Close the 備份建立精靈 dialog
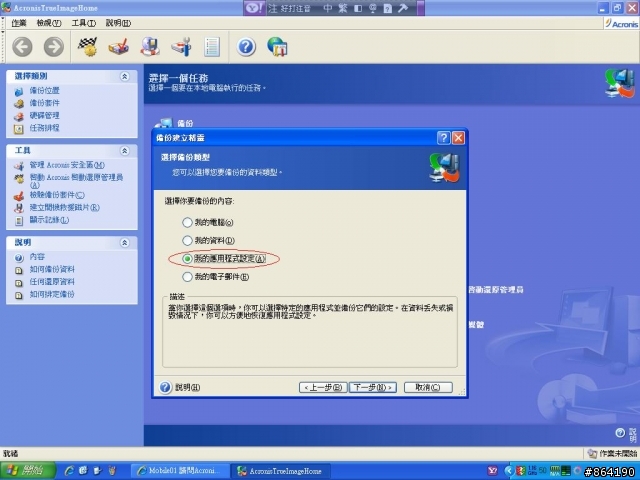 point(458,138)
